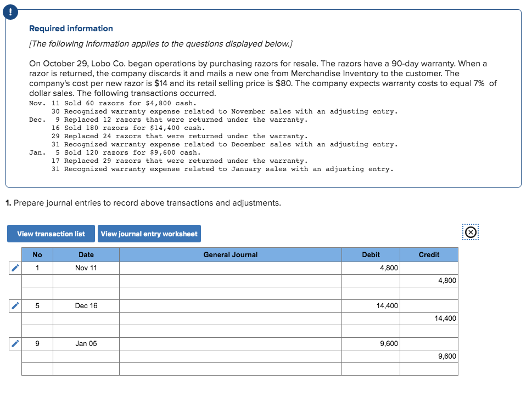Image resolution: width=532 pixels, height=397 pixels.
Task: Click the Debit column header
Action: pos(371,254)
